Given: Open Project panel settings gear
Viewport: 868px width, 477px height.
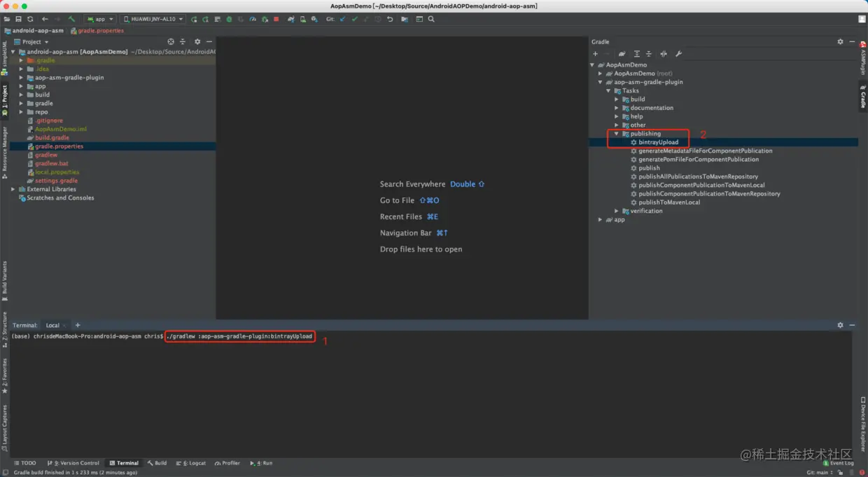Looking at the screenshot, I should click(x=197, y=42).
